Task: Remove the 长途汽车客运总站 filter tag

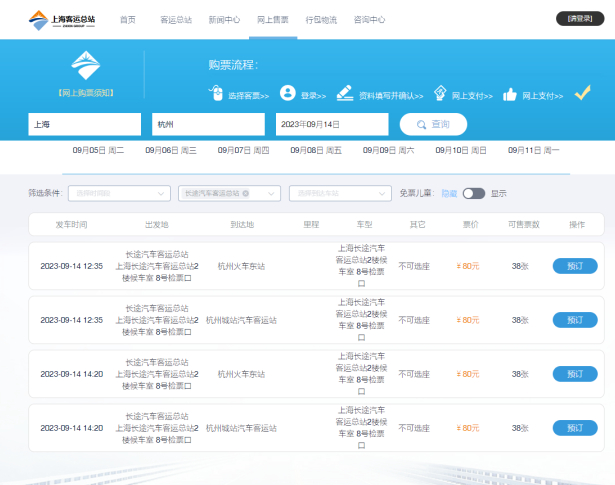Action: [245, 193]
